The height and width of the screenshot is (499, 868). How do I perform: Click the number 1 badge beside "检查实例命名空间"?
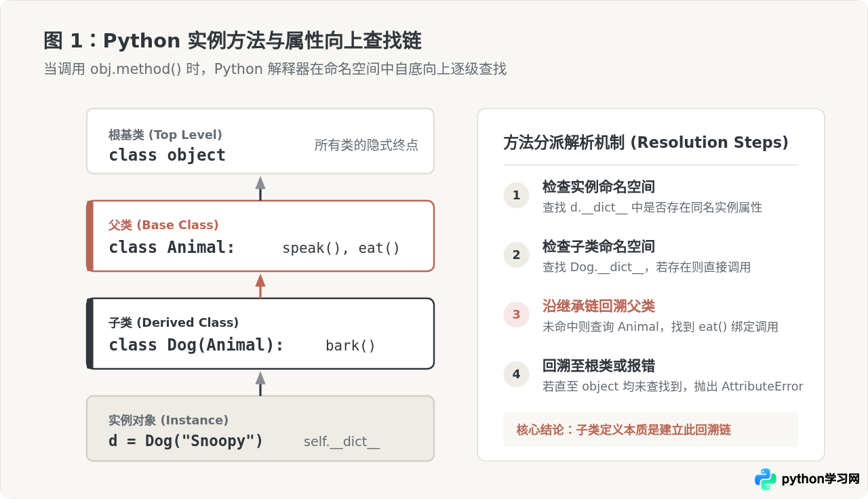pyautogui.click(x=516, y=195)
